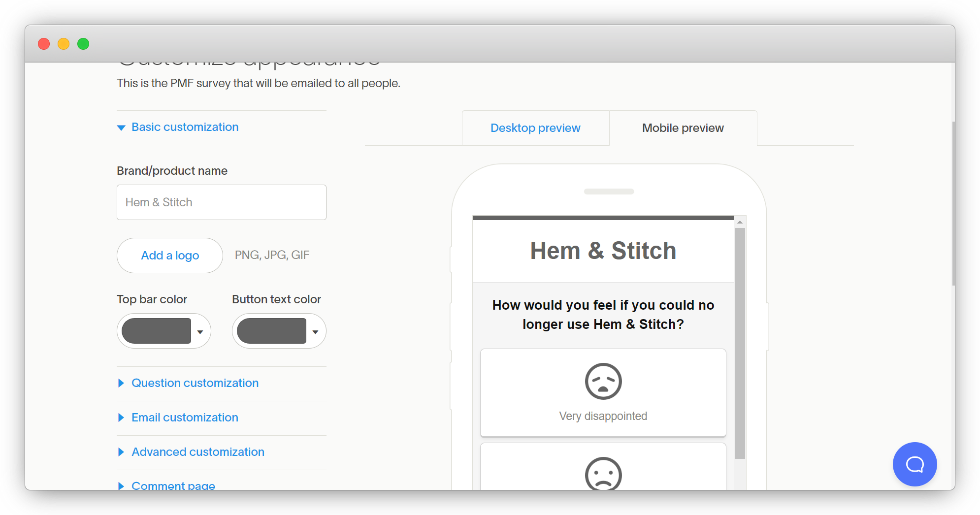Click the survey question text in preview
Image resolution: width=980 pixels, height=515 pixels.
[x=603, y=315]
